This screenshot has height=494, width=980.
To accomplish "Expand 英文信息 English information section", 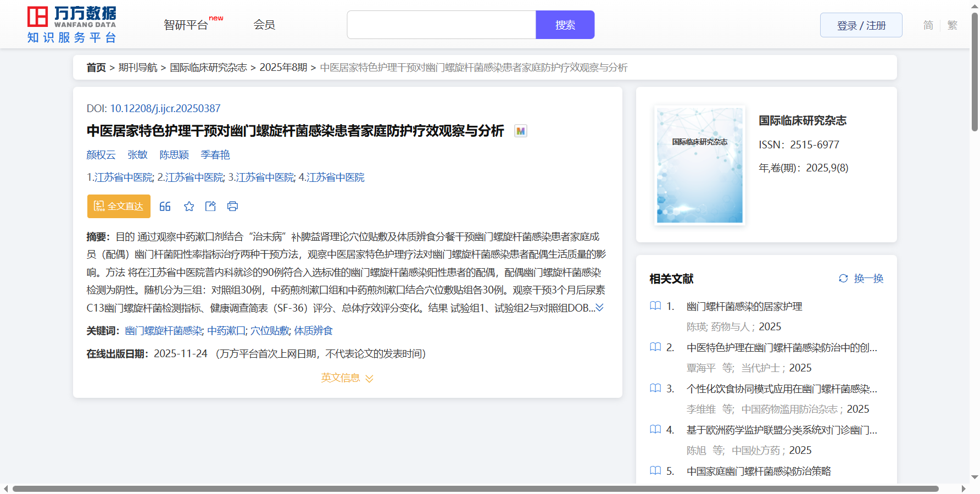I will 347,378.
